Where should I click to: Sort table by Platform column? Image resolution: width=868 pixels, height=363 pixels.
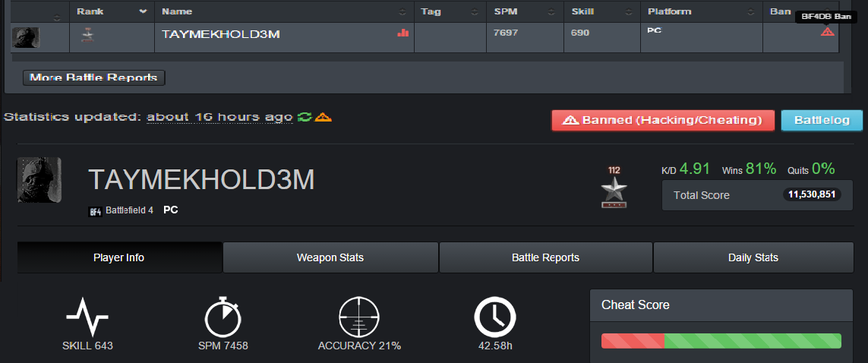point(702,11)
